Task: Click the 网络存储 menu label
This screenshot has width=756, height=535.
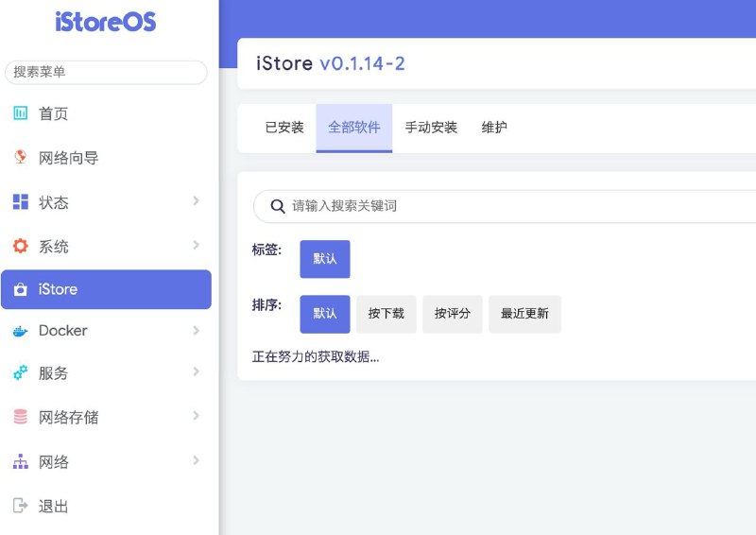Action: point(68,417)
